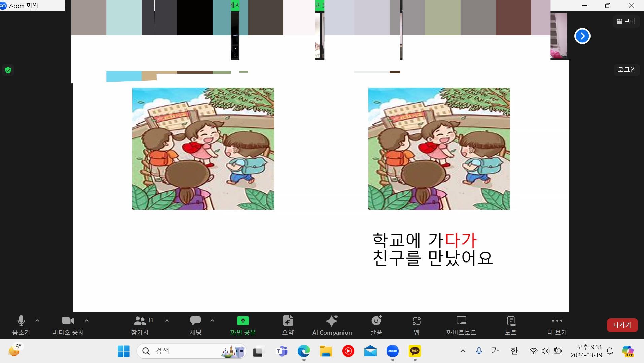Open 노트 notes
The width and height of the screenshot is (644, 363).
click(x=511, y=325)
